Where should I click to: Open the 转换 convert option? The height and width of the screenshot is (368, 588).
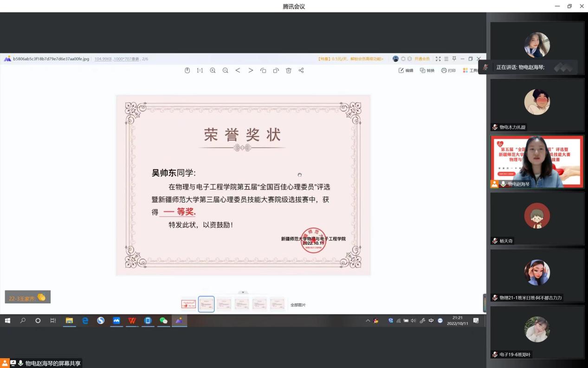[427, 71]
